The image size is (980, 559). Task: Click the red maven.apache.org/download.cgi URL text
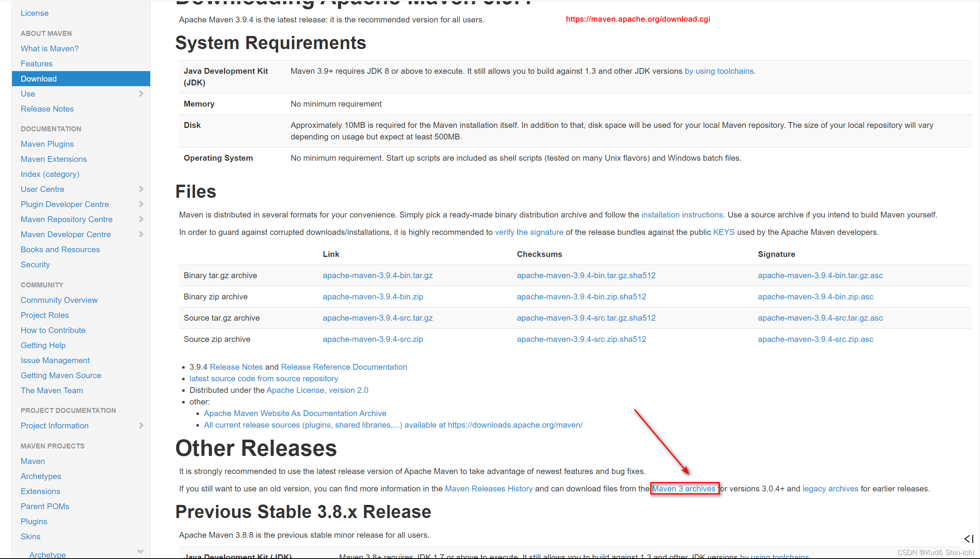638,19
